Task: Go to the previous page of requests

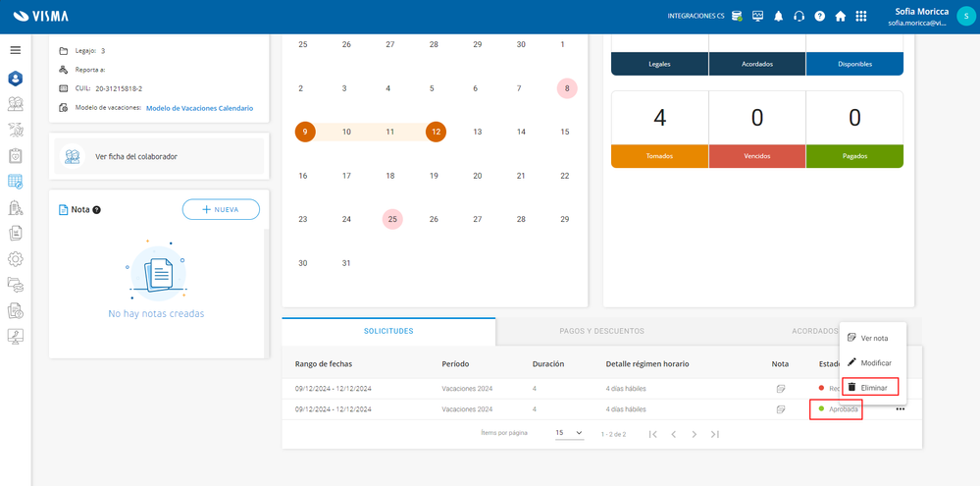Action: tap(673, 434)
